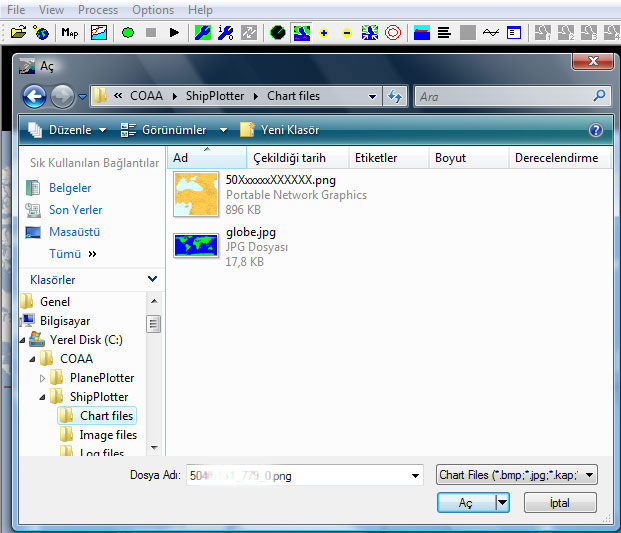This screenshot has height=533, width=621.
Task: Collapse the COAA folder node
Action: tap(32, 359)
